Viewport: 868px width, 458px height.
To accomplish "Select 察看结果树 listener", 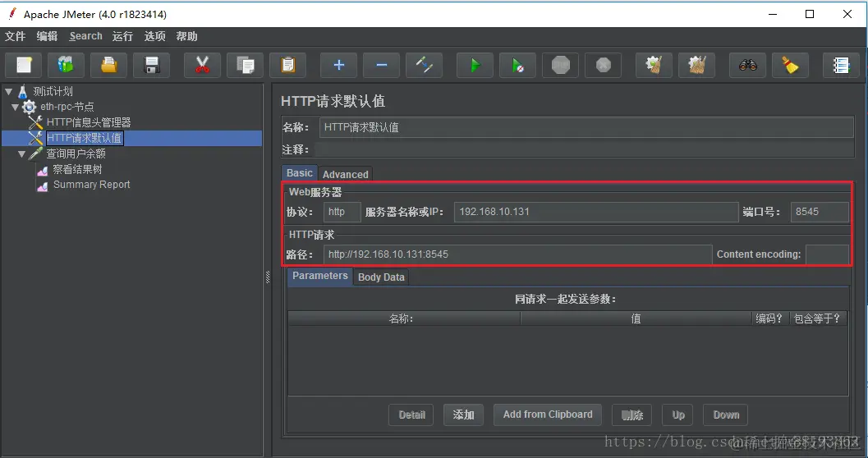I will (77, 169).
